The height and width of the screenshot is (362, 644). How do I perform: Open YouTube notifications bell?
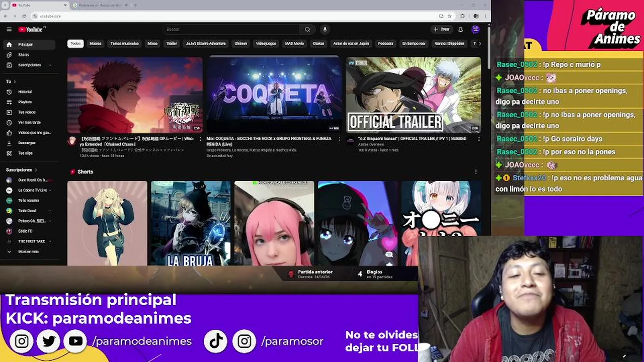(x=460, y=29)
